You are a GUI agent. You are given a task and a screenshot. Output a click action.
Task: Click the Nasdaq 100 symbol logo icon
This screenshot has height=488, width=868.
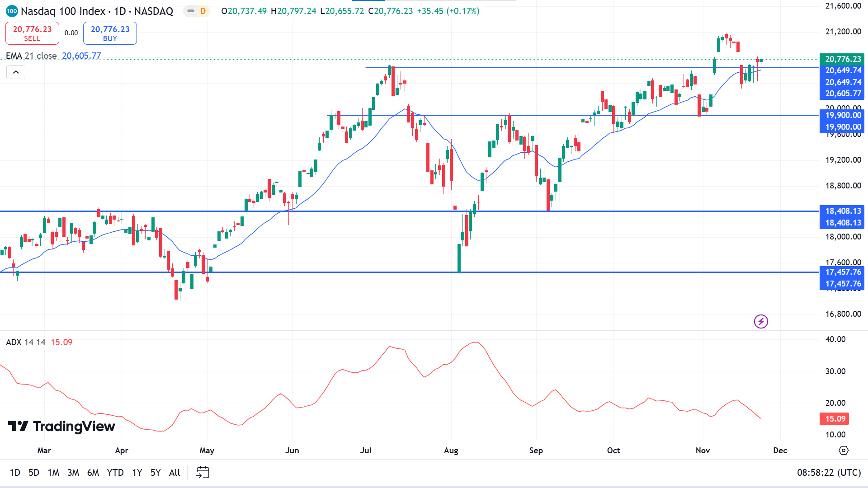tap(12, 11)
